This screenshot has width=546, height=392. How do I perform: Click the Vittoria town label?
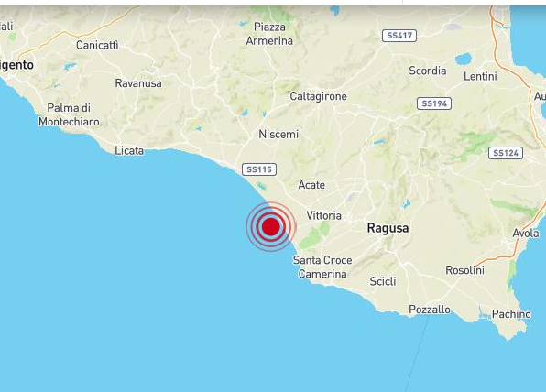[x=323, y=215]
